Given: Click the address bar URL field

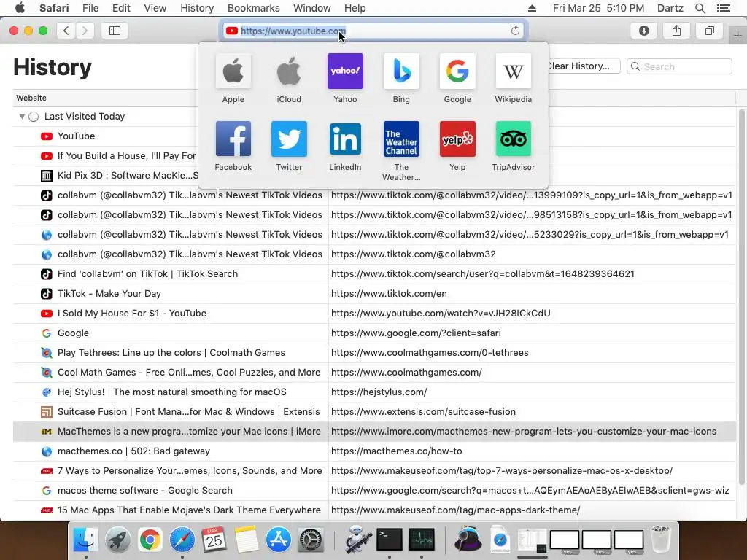Looking at the screenshot, I should click(x=374, y=31).
